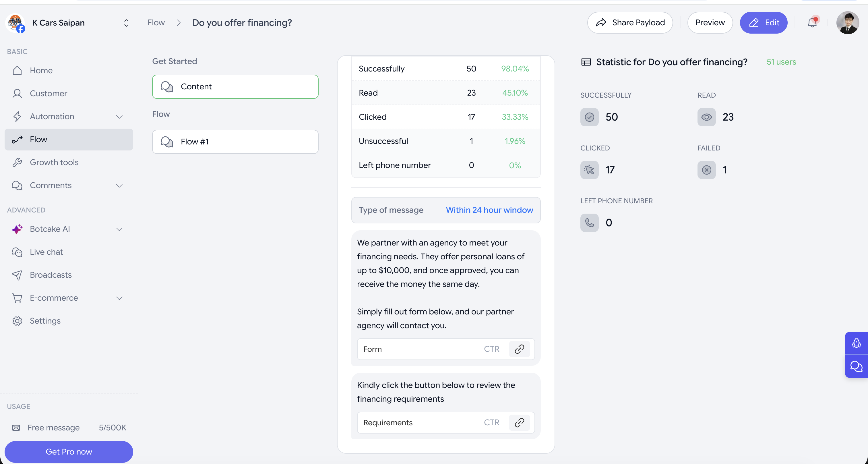
Task: Select the Broadcasts paper-plane icon
Action: [17, 275]
